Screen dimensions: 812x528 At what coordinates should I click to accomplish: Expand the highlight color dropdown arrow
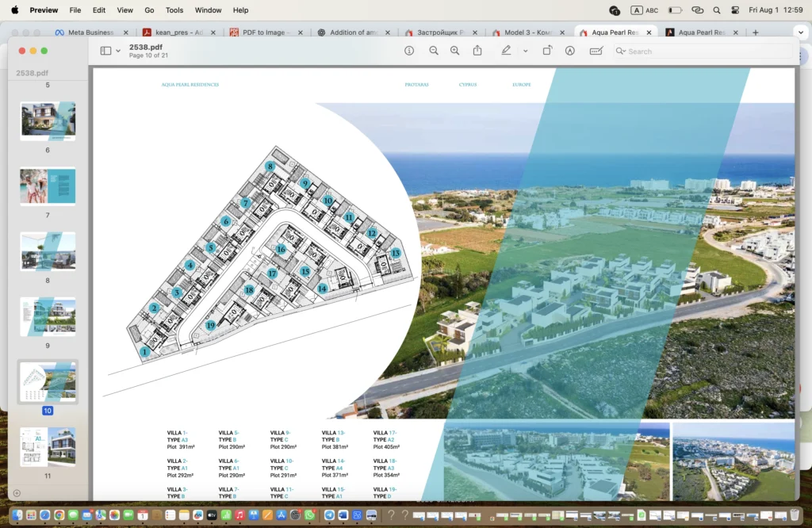tap(525, 51)
